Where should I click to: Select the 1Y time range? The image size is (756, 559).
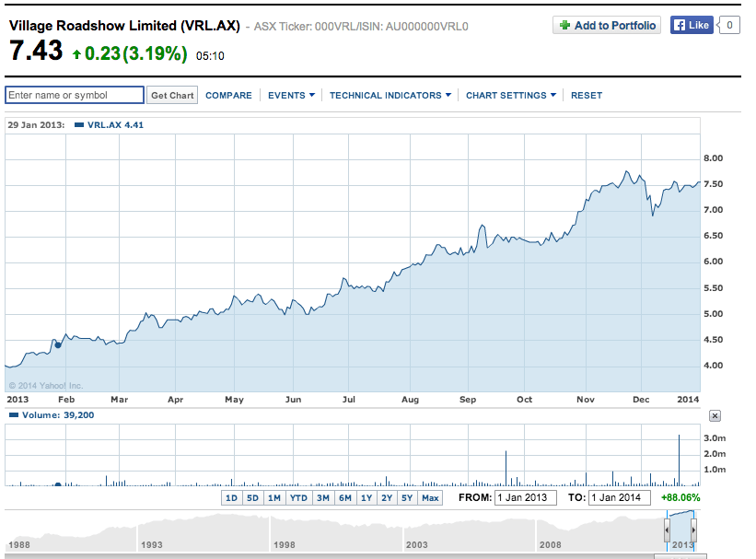coord(366,497)
